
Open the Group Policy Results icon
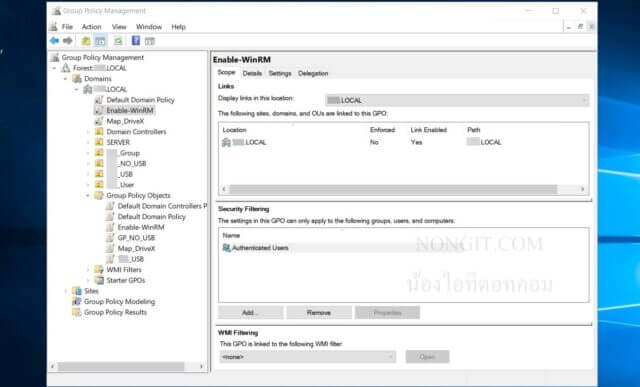point(77,312)
